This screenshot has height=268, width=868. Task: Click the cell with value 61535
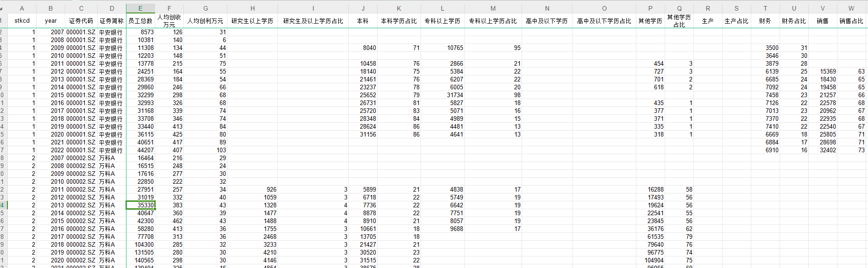coord(650,237)
